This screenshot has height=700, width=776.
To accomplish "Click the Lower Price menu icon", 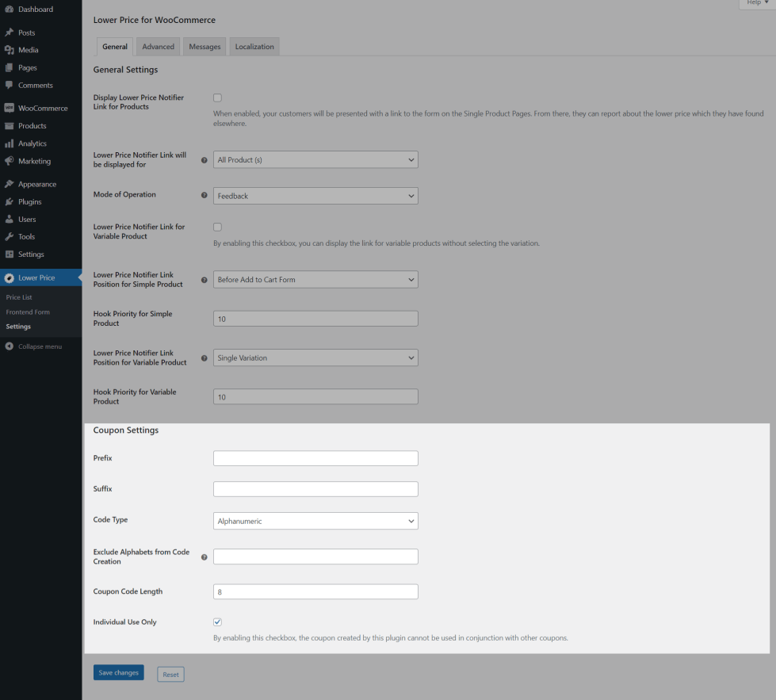I will click(x=9, y=277).
